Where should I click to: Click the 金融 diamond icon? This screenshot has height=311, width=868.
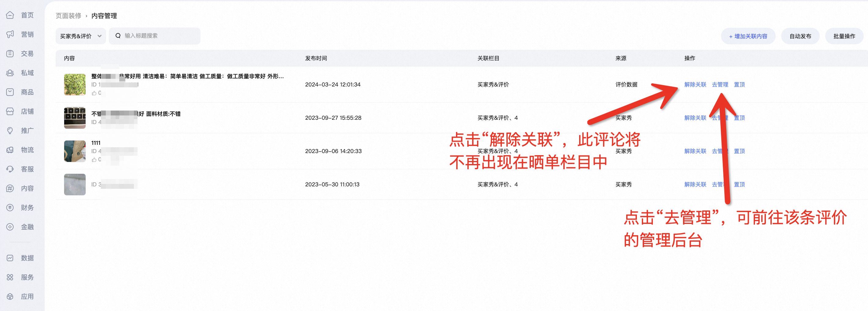tap(10, 227)
